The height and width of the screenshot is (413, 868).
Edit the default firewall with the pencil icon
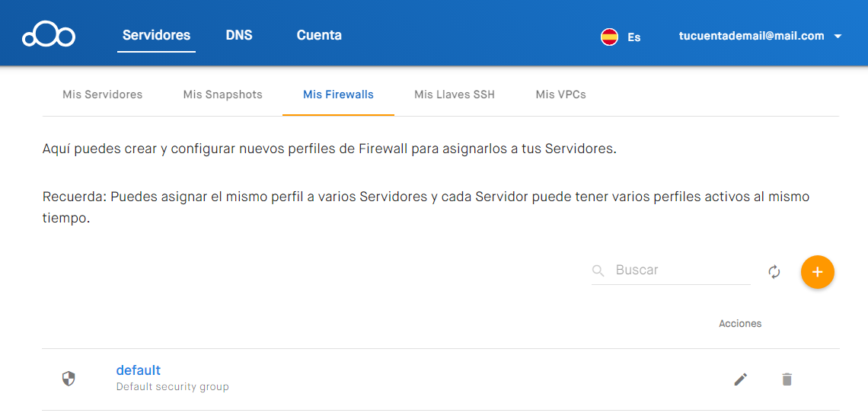tap(740, 379)
